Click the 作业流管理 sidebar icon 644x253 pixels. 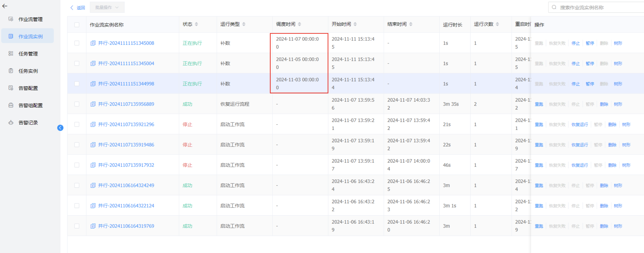click(11, 19)
